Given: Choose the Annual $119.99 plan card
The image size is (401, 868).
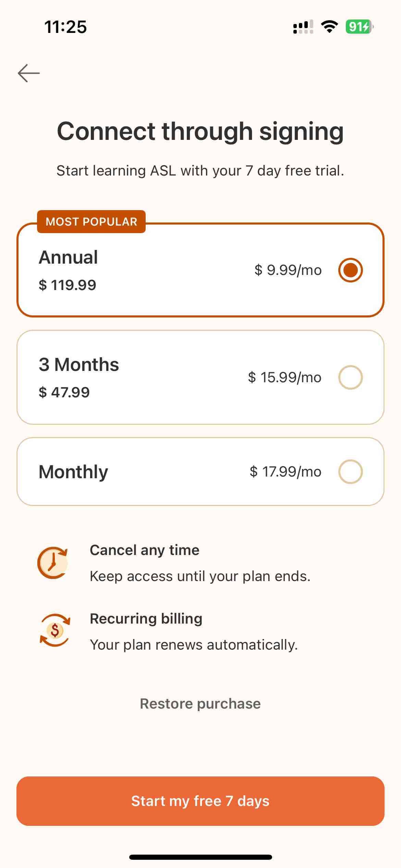Looking at the screenshot, I should [x=200, y=270].
